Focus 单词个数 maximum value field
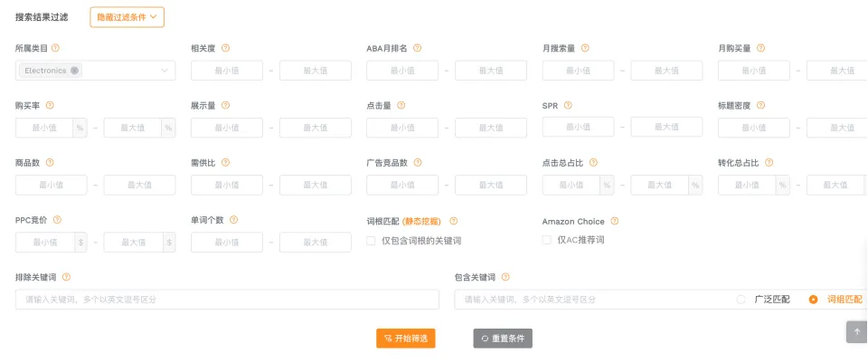868x363 pixels. (316, 243)
